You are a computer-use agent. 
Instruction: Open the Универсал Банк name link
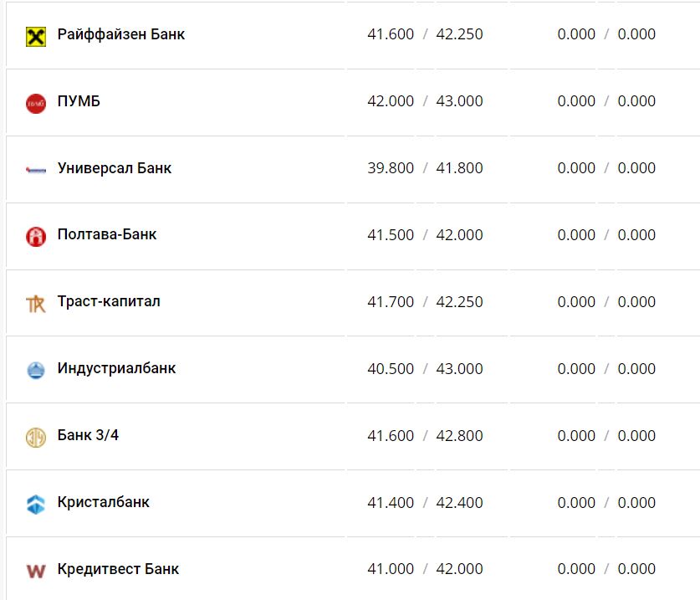[115, 168]
